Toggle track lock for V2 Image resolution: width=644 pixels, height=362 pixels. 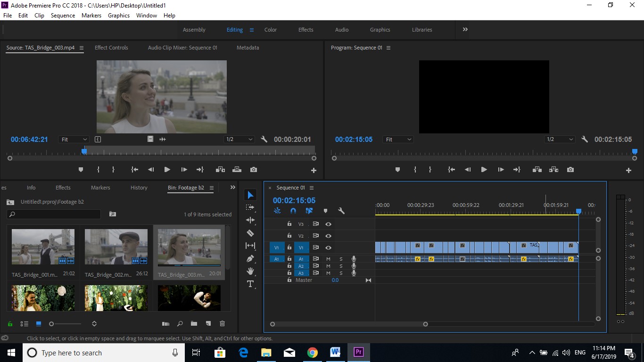(289, 236)
